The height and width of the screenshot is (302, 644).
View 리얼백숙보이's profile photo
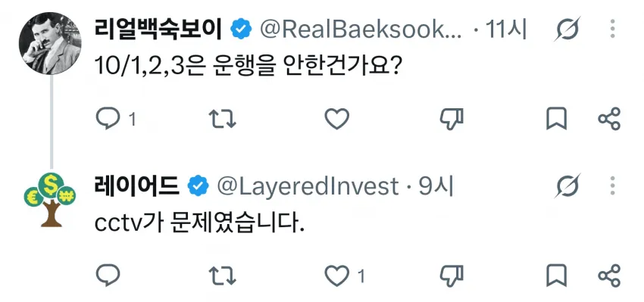click(50, 43)
